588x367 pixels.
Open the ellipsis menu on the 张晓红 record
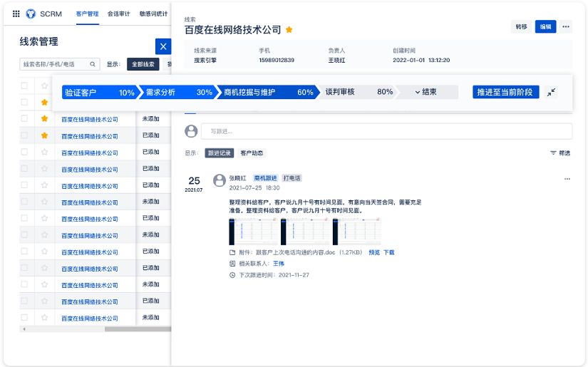567,178
